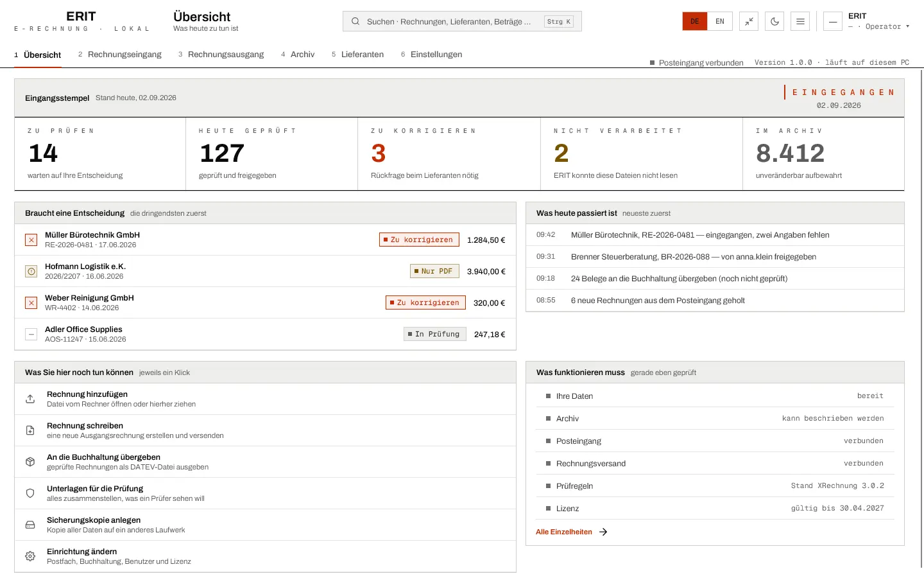Click the Nur PDF badge for Hofmann Logistik
The image size is (924, 578).
[434, 271]
